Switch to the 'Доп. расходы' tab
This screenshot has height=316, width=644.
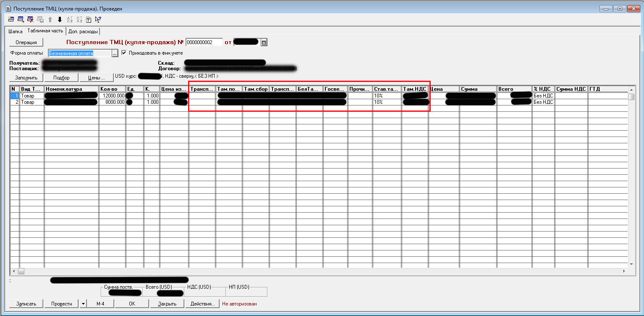tap(83, 31)
